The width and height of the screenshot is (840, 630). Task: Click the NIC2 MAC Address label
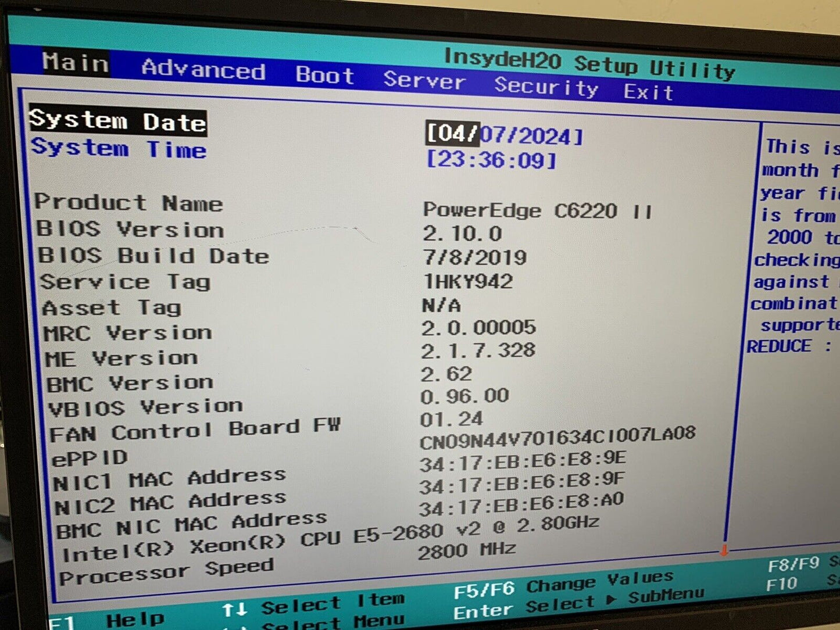coord(170,503)
